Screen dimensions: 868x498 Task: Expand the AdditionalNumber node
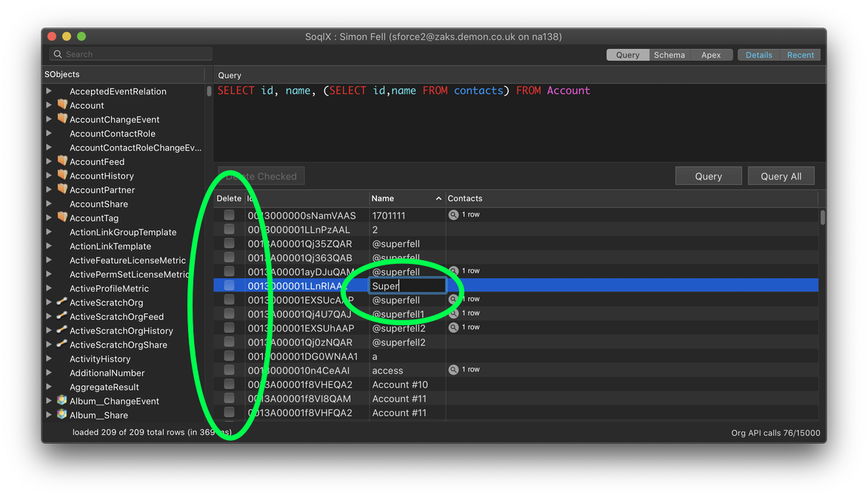[x=50, y=372]
